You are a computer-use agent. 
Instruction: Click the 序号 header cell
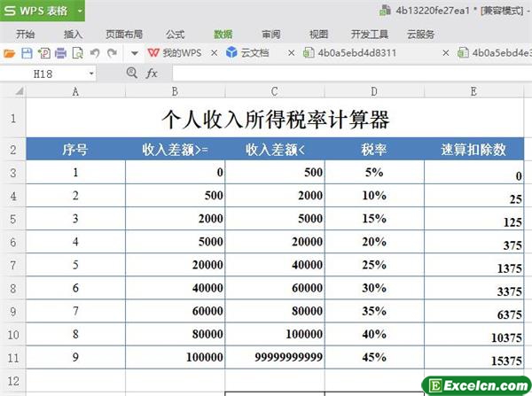[x=75, y=149]
